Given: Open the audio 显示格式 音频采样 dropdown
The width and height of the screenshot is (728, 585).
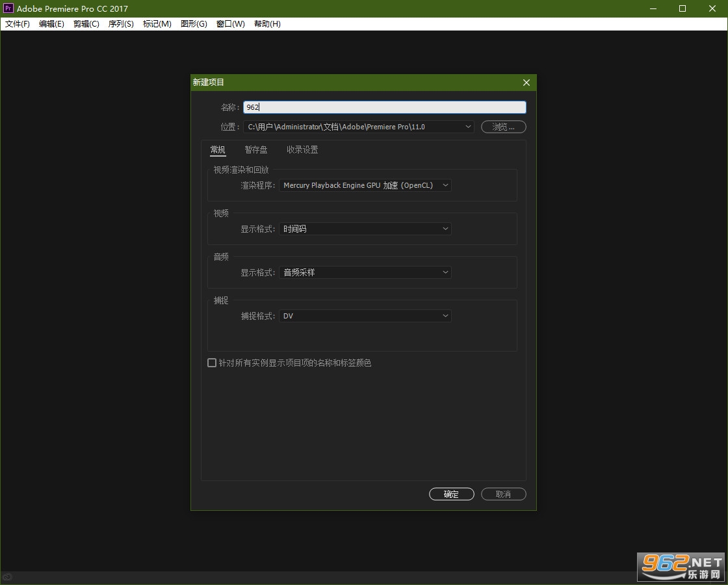Looking at the screenshot, I should tap(365, 272).
